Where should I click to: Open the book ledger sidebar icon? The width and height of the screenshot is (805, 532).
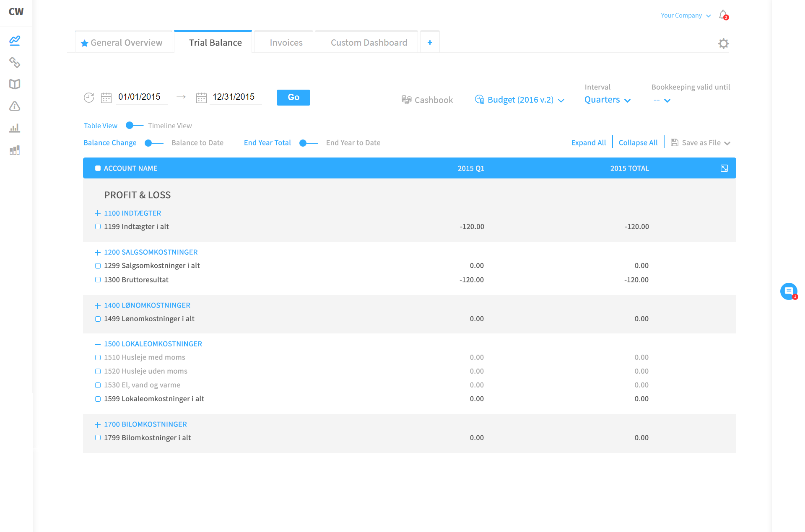(x=15, y=84)
